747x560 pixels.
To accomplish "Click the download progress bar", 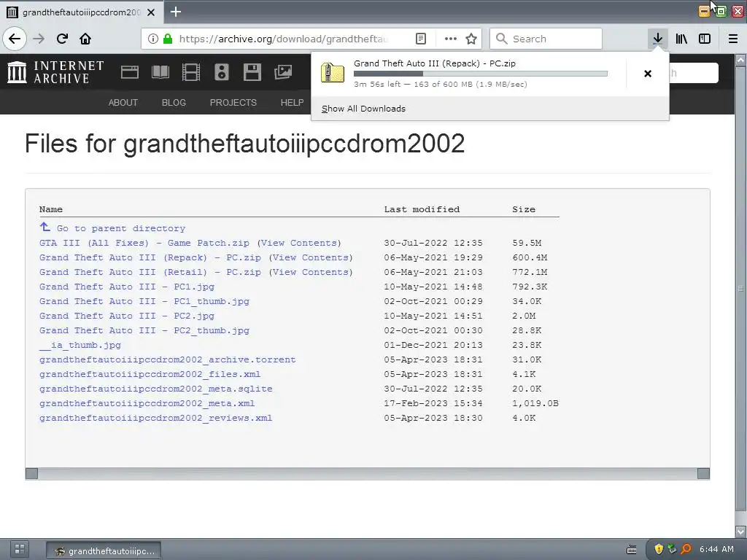I will (481, 74).
